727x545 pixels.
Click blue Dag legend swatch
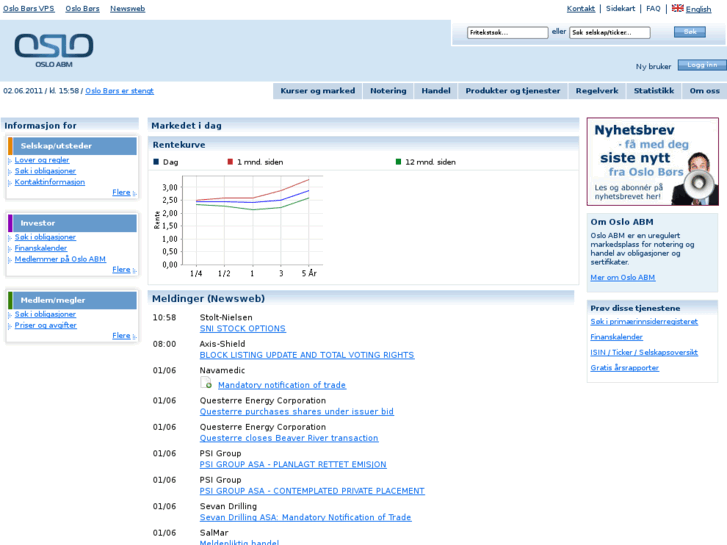156,162
